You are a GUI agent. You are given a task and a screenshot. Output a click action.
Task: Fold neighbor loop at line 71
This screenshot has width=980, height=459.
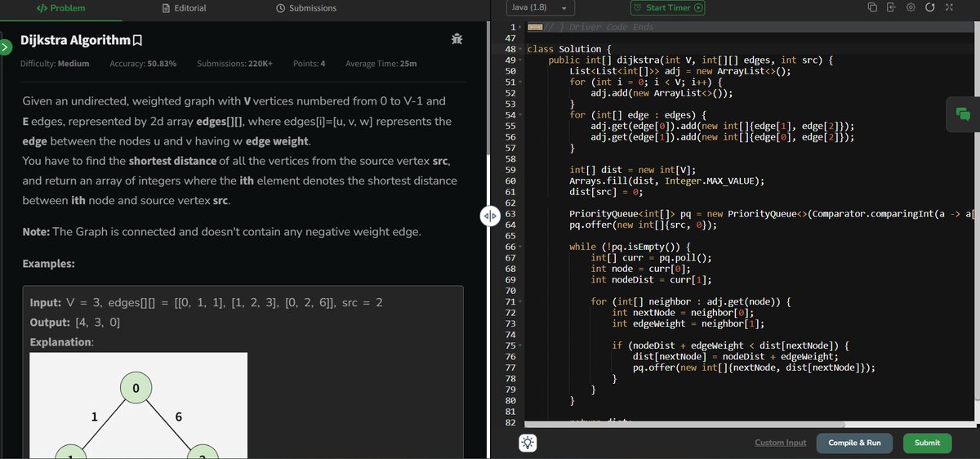[521, 301]
